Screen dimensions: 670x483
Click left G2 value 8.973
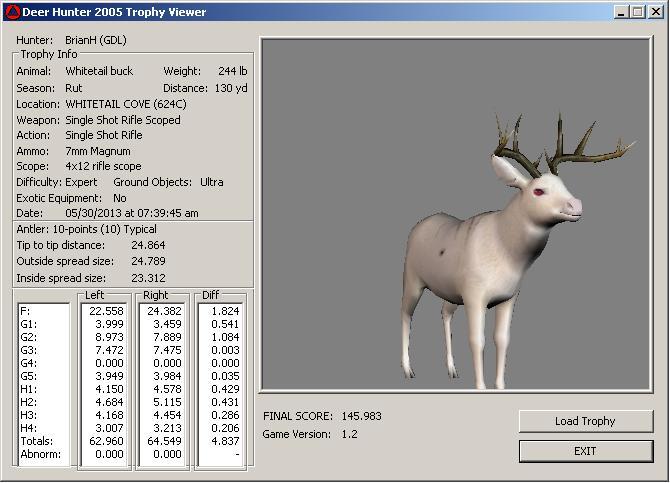click(x=109, y=337)
